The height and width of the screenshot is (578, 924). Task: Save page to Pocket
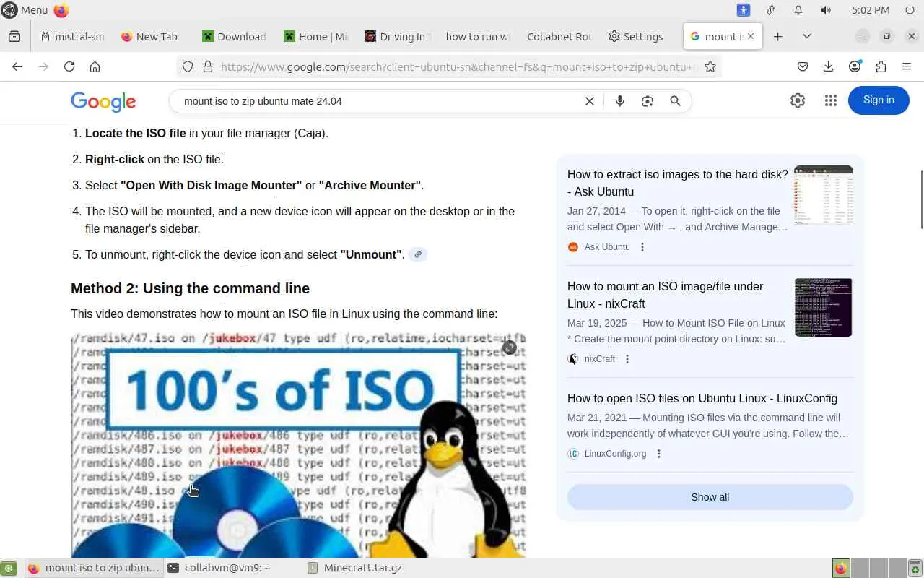(x=803, y=66)
